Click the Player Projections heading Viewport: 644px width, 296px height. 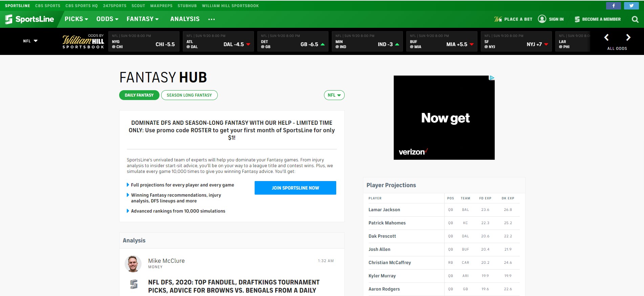pos(391,185)
